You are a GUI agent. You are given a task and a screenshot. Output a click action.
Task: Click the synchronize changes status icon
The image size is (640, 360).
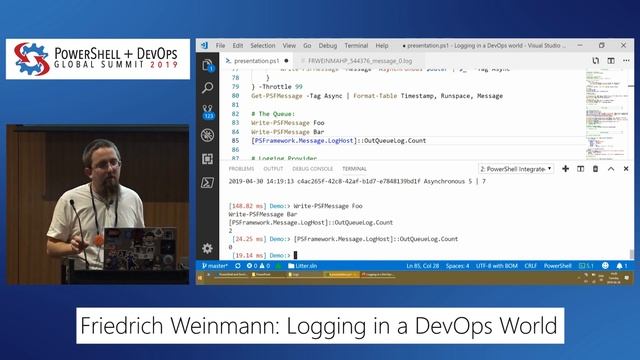238,266
